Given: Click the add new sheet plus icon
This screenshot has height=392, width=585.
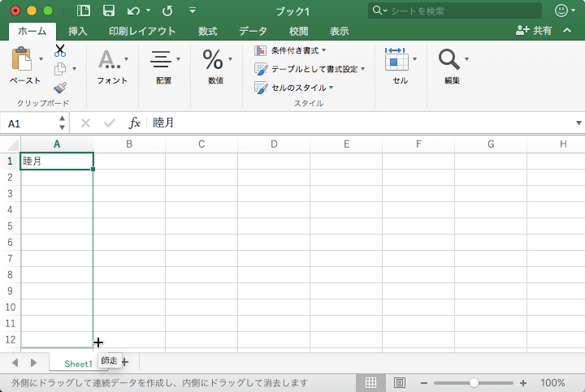Looking at the screenshot, I should point(125,361).
